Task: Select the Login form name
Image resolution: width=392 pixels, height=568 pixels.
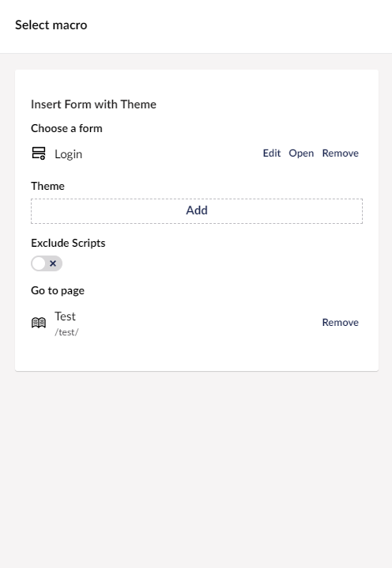Action: tap(69, 154)
